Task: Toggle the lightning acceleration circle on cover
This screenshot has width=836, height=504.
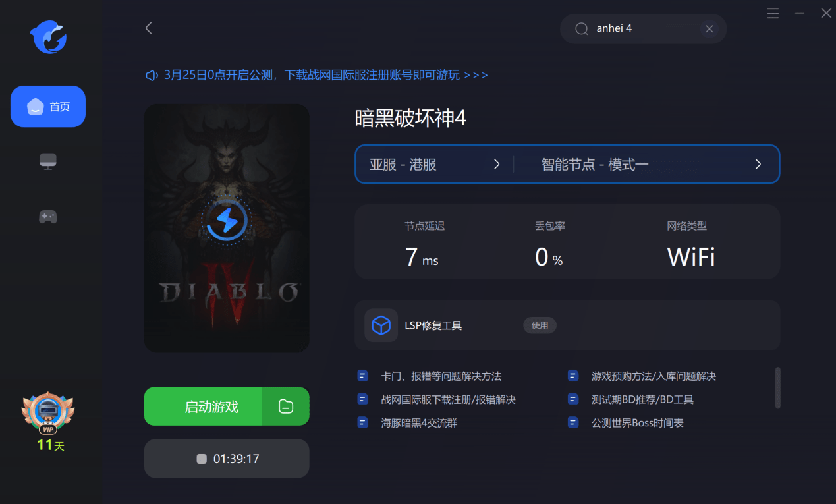Action: pyautogui.click(x=227, y=221)
